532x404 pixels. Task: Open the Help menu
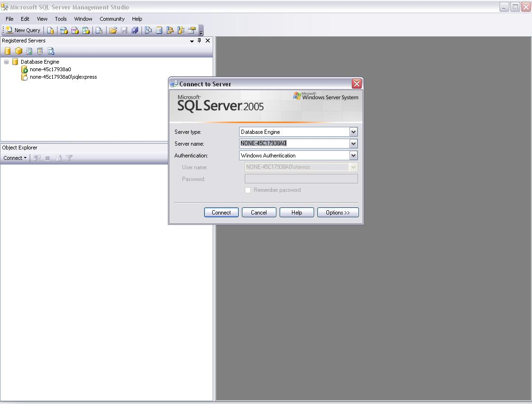[x=137, y=19]
